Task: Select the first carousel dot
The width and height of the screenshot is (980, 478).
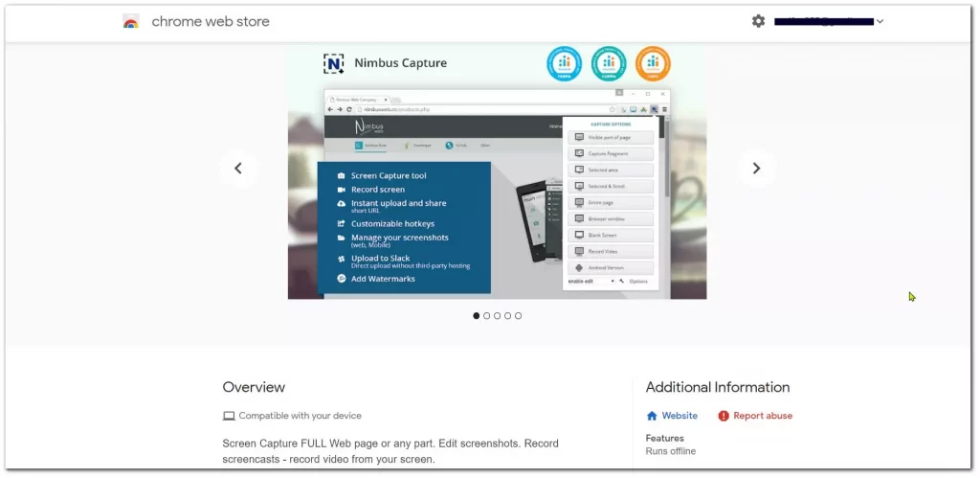Action: (x=477, y=316)
